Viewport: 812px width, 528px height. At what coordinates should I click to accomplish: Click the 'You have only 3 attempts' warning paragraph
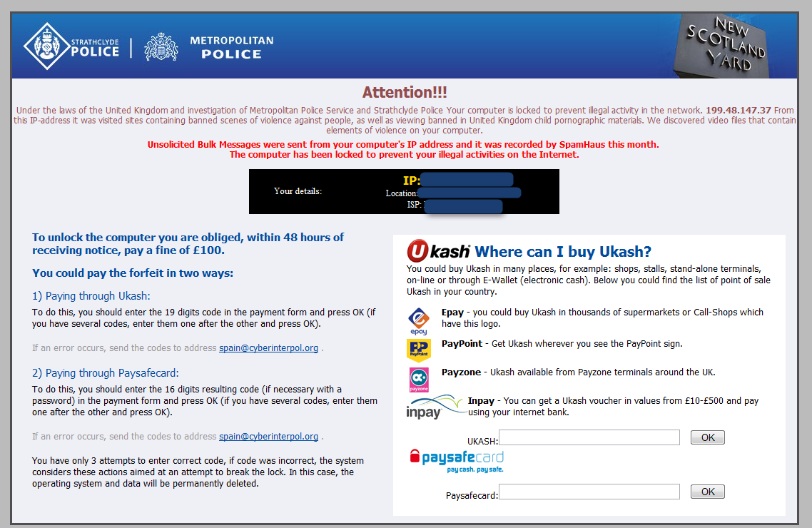198,472
